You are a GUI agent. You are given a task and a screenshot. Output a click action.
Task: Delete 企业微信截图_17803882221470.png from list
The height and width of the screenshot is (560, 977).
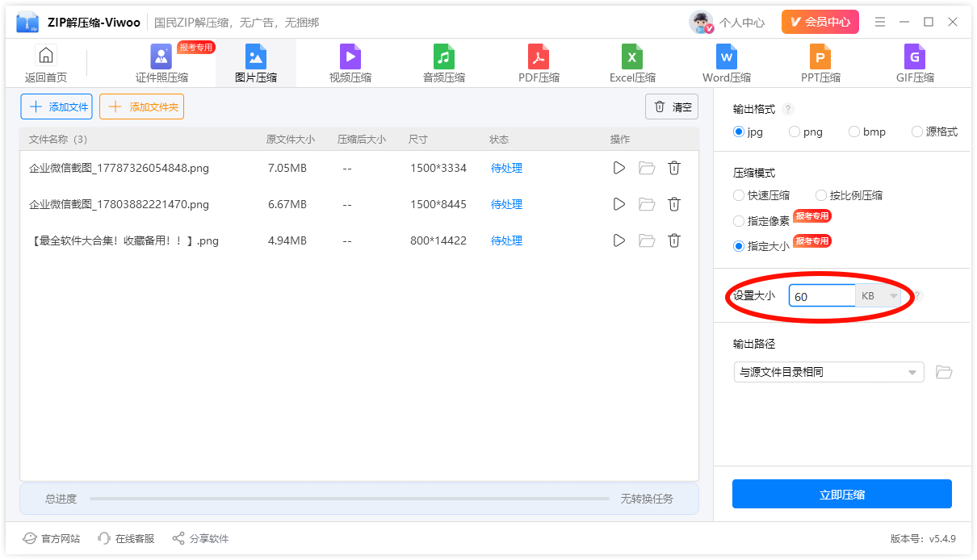[674, 204]
